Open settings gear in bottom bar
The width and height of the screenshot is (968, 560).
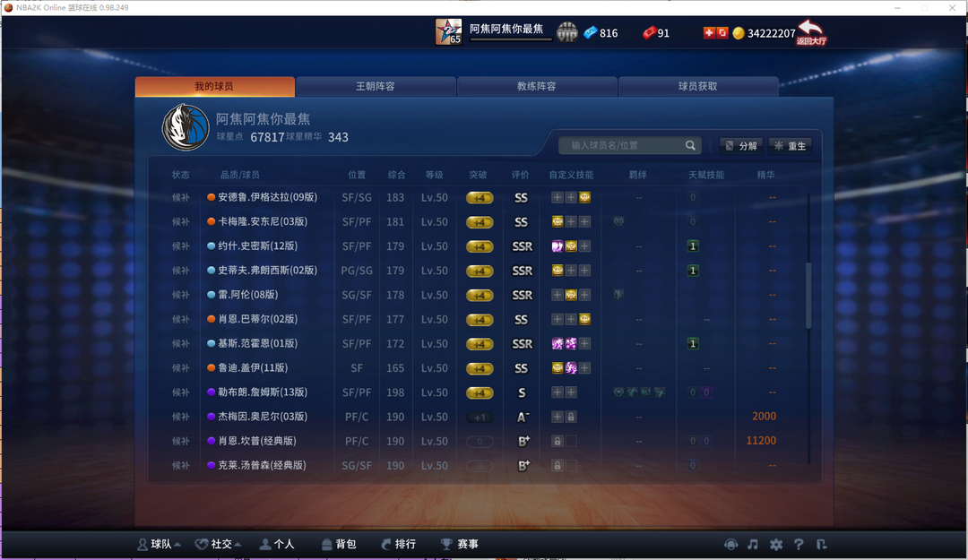tap(775, 544)
